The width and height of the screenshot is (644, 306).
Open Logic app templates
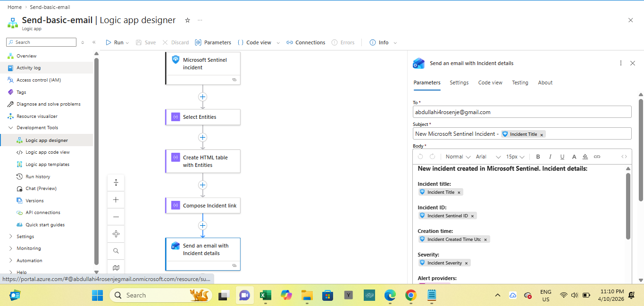(x=48, y=165)
